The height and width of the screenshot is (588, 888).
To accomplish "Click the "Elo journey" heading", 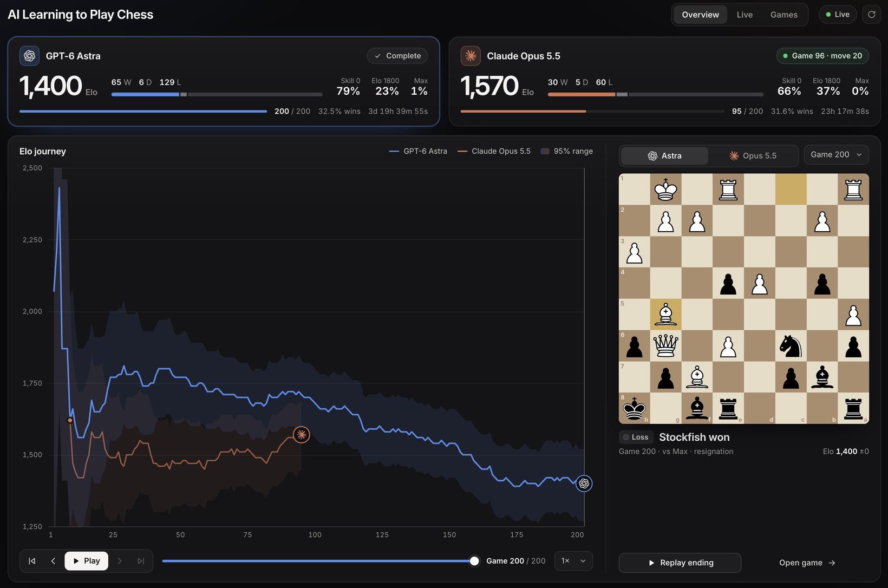I will click(43, 152).
